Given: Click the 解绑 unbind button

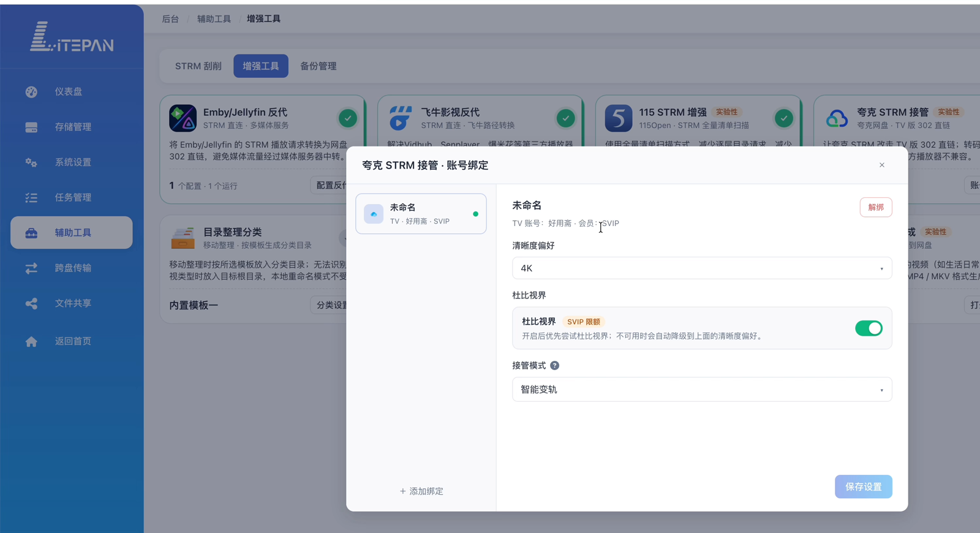Looking at the screenshot, I should click(876, 208).
